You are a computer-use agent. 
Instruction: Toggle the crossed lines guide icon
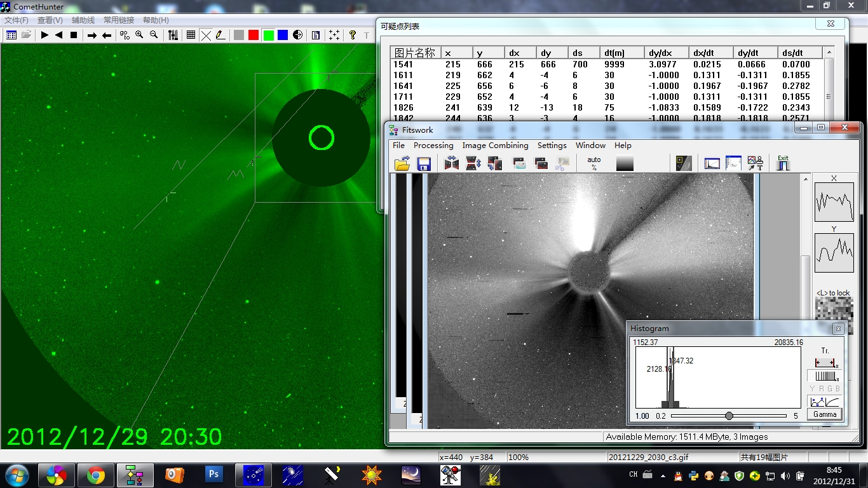tap(206, 35)
